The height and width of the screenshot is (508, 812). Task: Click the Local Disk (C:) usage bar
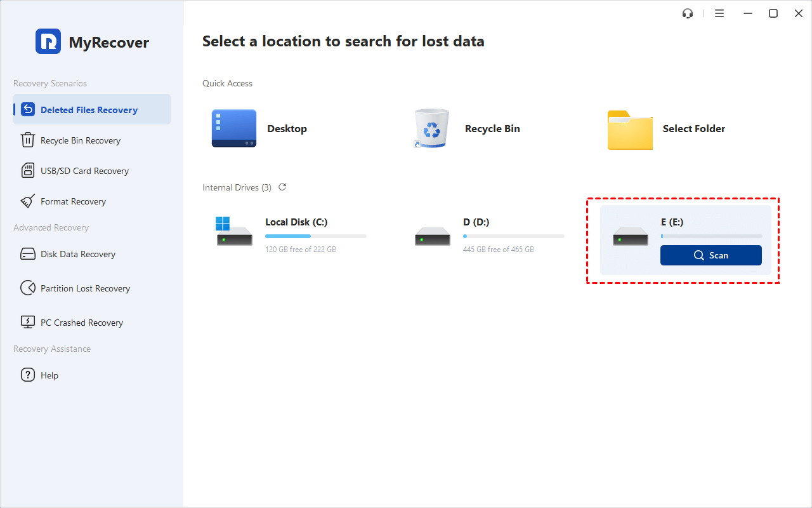click(316, 236)
